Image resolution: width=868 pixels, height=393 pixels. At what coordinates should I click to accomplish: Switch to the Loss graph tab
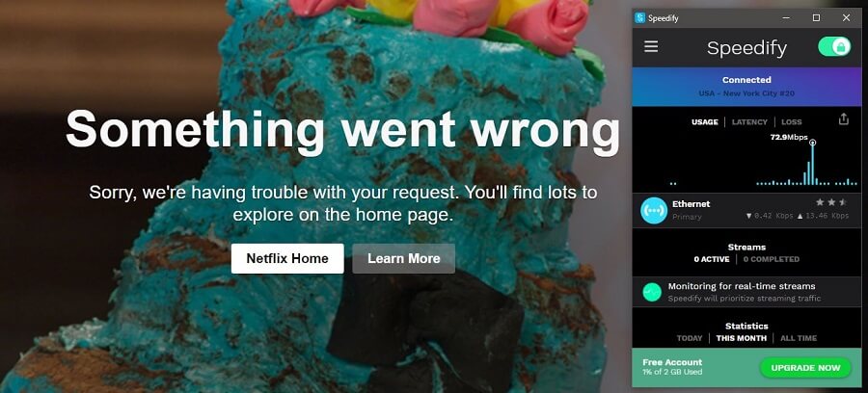tap(792, 122)
